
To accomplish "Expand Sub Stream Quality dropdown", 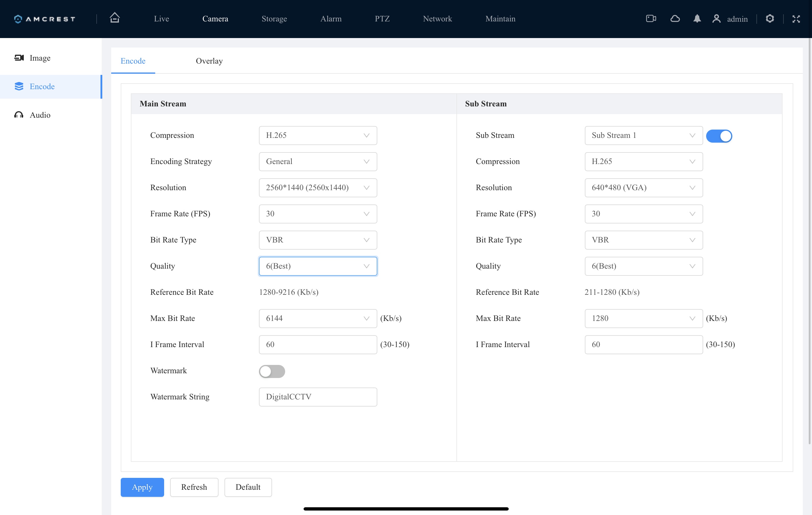I will click(643, 266).
